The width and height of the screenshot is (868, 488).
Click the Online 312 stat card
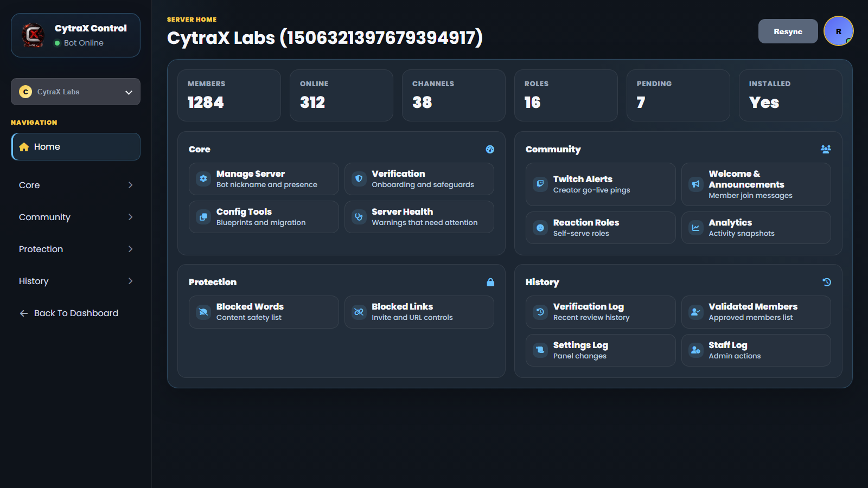pyautogui.click(x=341, y=95)
